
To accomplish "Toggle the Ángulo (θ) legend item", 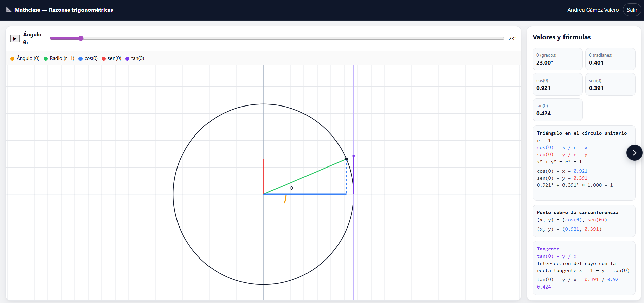I will point(25,58).
